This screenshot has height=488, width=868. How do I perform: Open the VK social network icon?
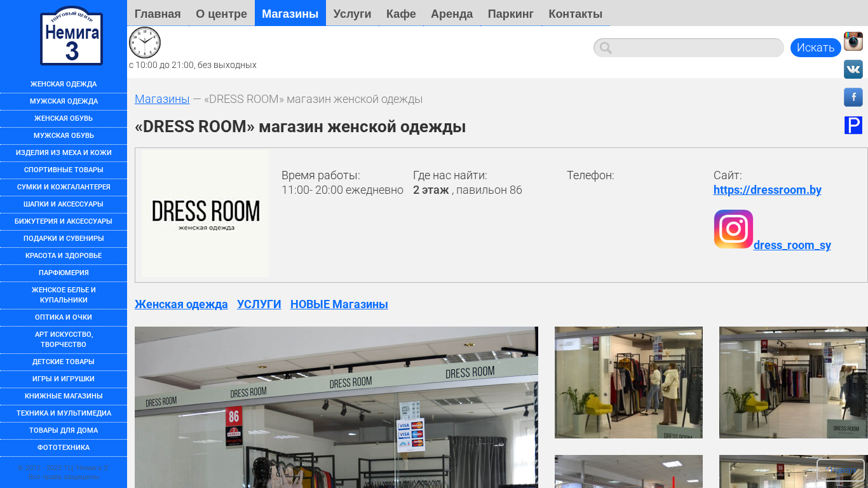853,69
